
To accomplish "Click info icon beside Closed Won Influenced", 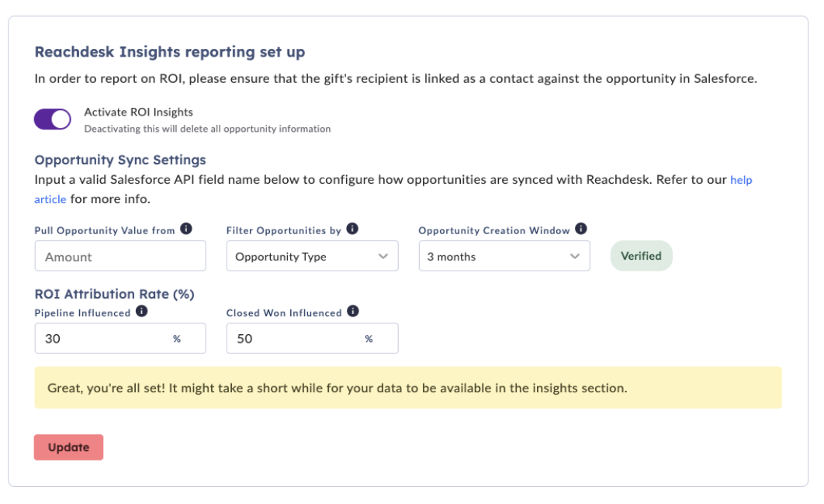I will 353,312.
